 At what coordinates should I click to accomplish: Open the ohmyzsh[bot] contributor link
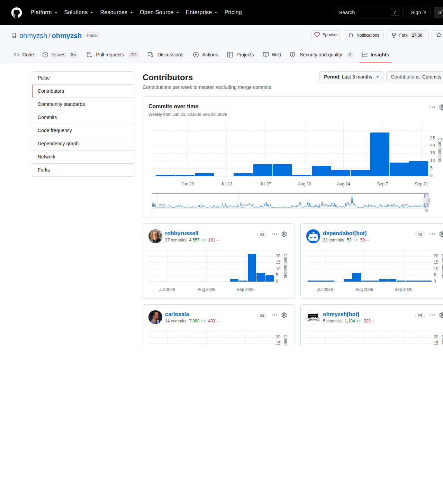[341, 314]
